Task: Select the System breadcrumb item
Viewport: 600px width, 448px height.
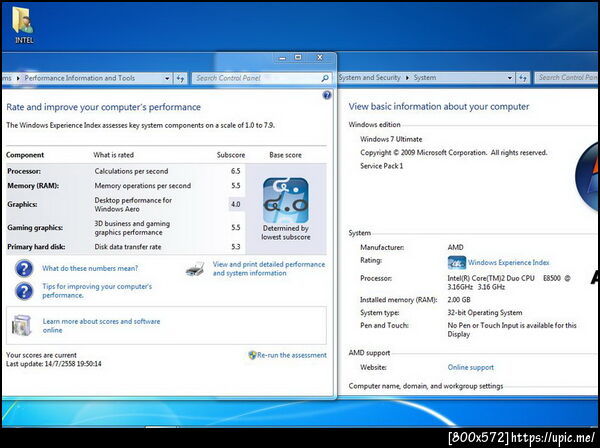Action: click(424, 78)
